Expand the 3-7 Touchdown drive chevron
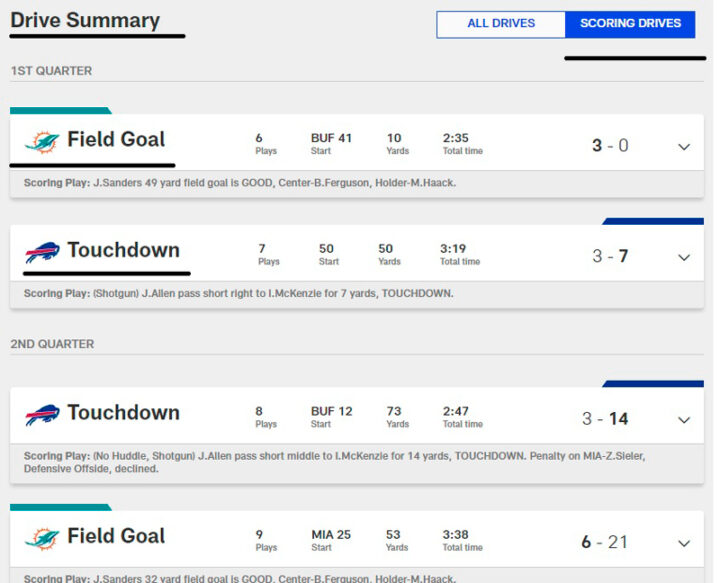 pos(684,257)
